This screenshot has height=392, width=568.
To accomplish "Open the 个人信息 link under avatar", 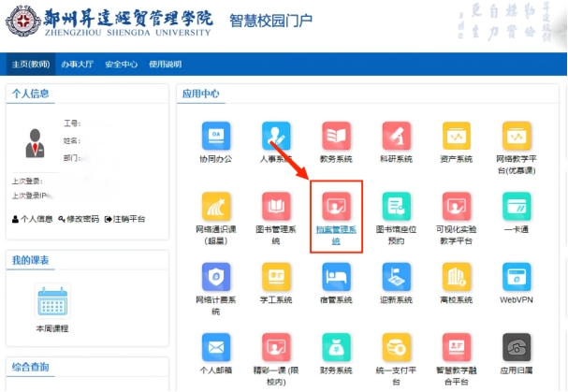I will [x=32, y=219].
